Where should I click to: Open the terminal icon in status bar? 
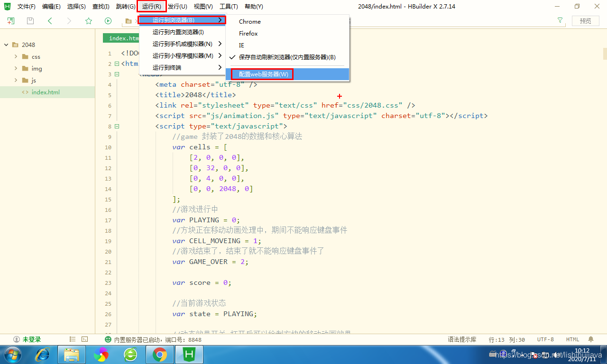click(84, 339)
